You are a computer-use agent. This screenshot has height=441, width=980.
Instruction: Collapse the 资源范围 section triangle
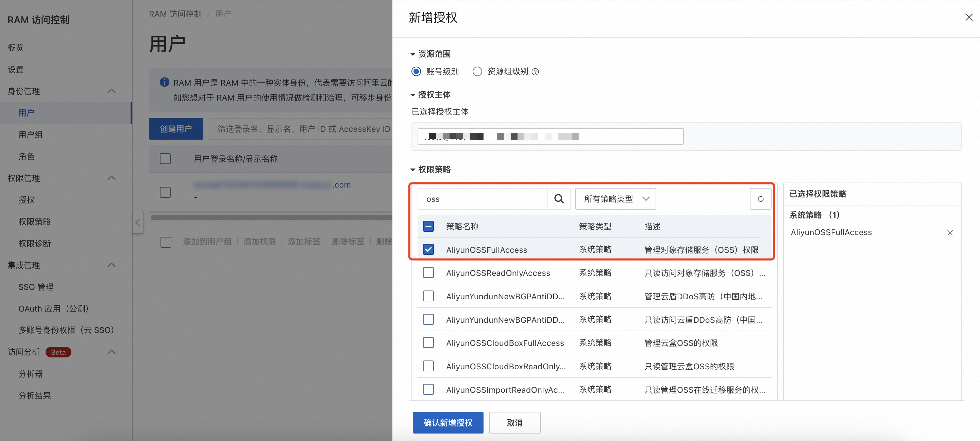pyautogui.click(x=412, y=54)
